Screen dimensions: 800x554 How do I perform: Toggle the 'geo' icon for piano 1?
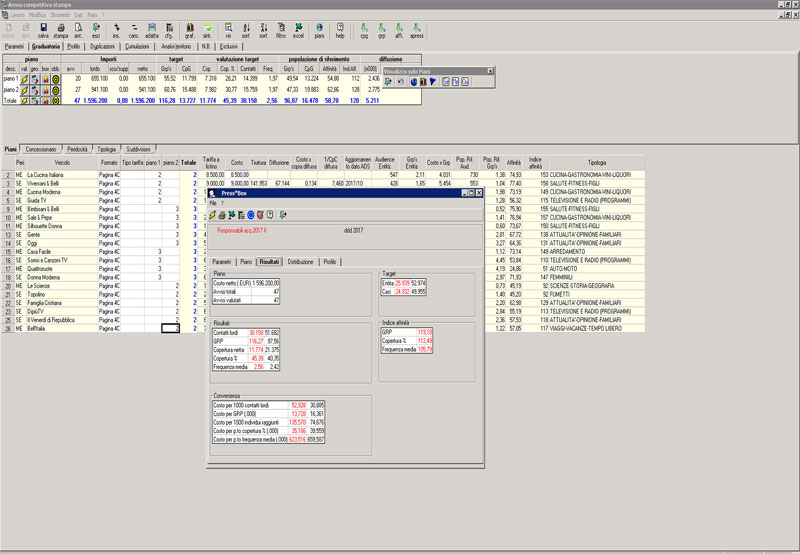point(35,77)
